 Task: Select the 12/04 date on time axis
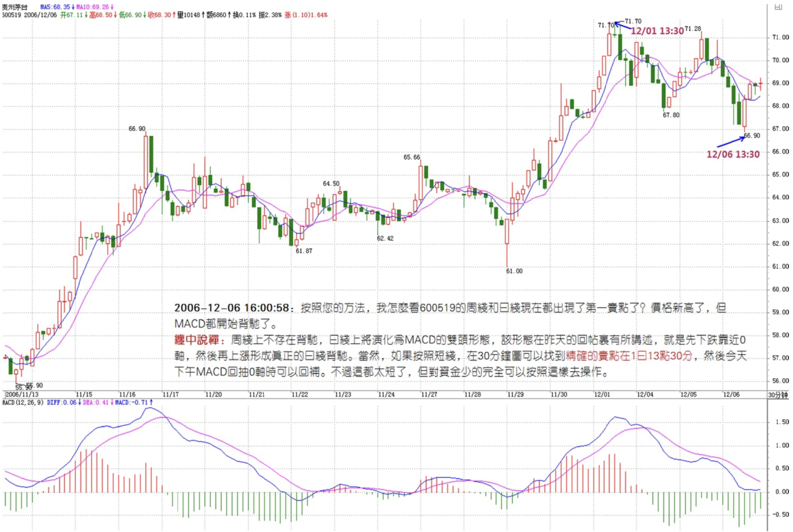[x=645, y=395]
